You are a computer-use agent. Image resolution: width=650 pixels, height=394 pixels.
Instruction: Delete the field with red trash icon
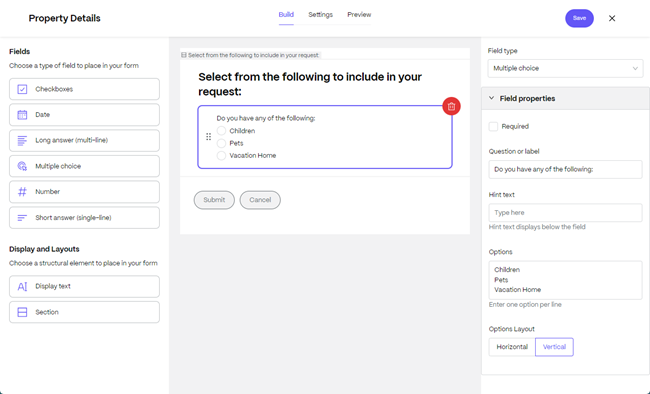pos(451,106)
